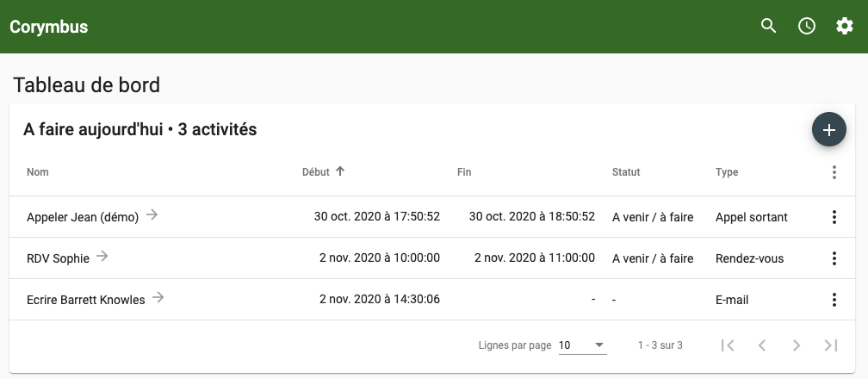Open arrow link next to Appeler Jean
Viewport: 868px width, 379px height.
click(x=152, y=215)
